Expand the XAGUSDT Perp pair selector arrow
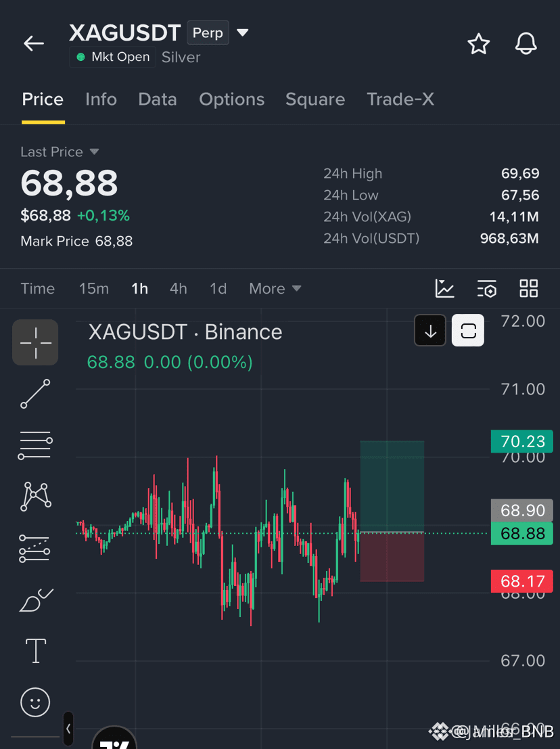Image resolution: width=560 pixels, height=749 pixels. point(243,32)
